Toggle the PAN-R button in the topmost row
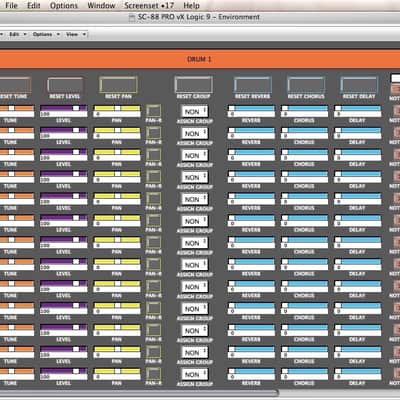This screenshot has height=400, width=400. click(x=153, y=111)
